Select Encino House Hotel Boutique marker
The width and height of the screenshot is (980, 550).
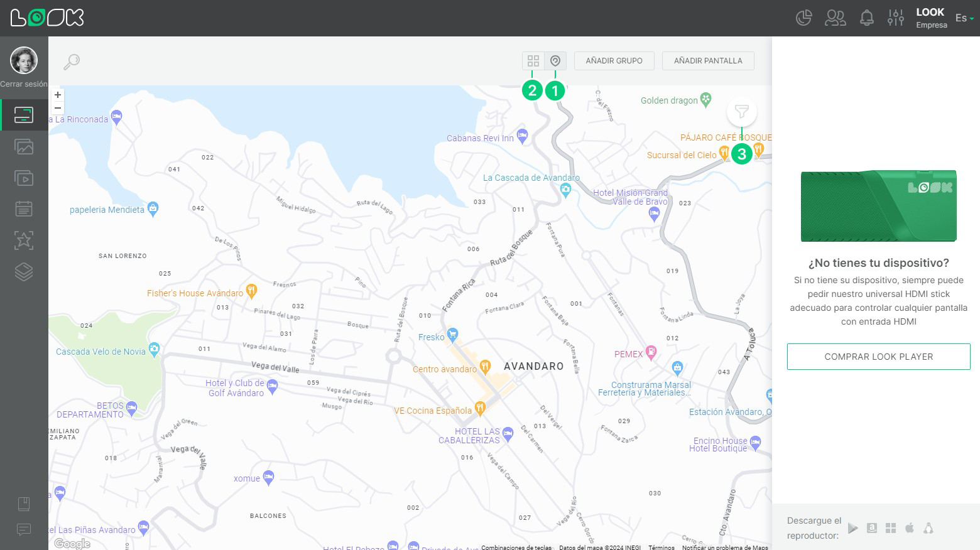point(755,443)
